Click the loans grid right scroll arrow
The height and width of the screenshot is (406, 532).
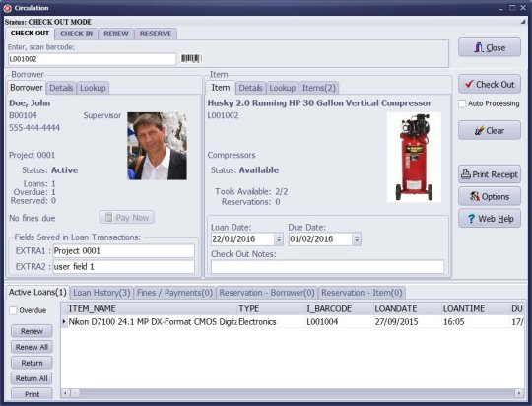pos(519,393)
